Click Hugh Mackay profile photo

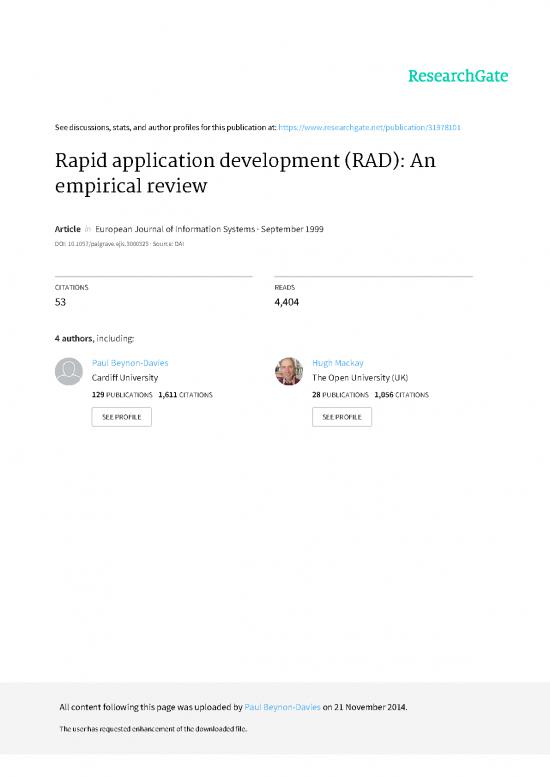coord(289,372)
